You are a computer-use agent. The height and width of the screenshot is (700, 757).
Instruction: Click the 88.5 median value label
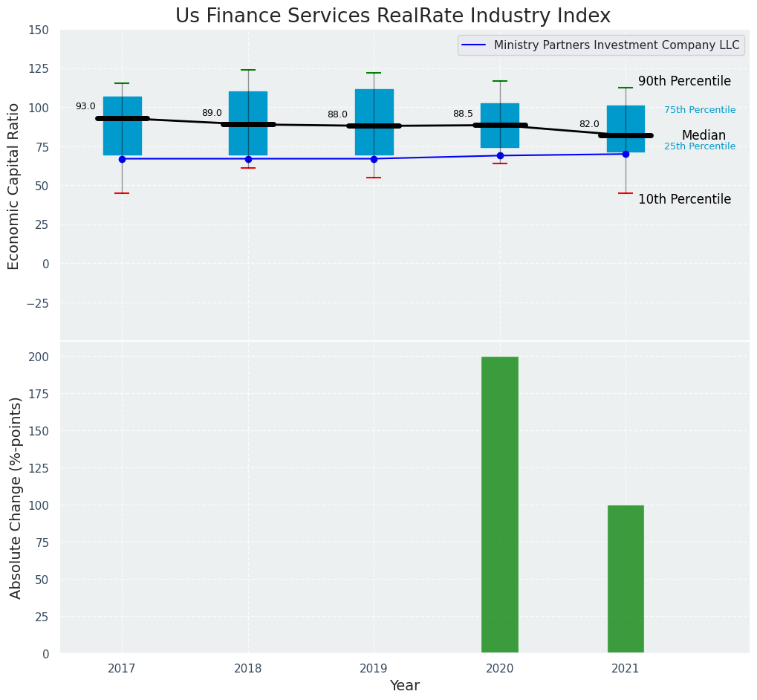(463, 114)
